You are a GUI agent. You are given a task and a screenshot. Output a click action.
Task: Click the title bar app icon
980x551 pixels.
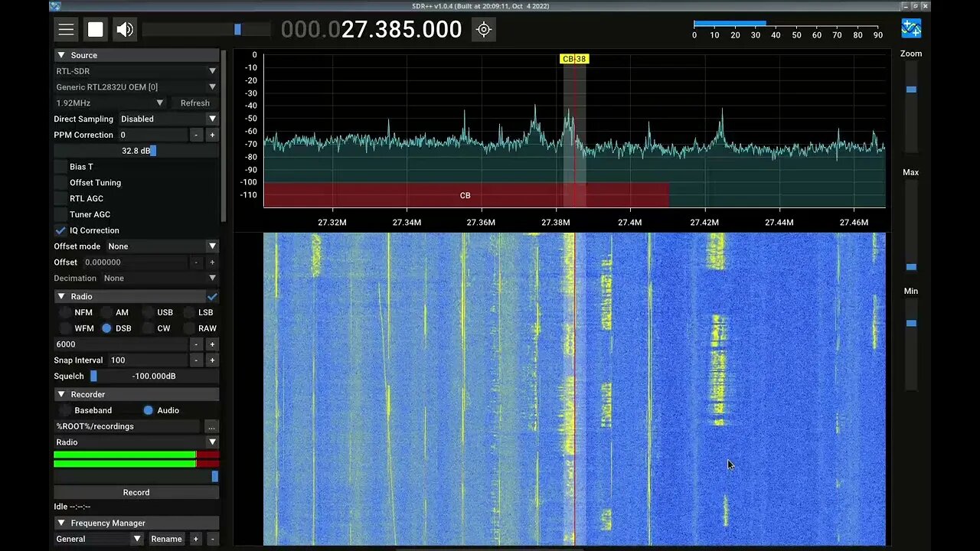(54, 5)
